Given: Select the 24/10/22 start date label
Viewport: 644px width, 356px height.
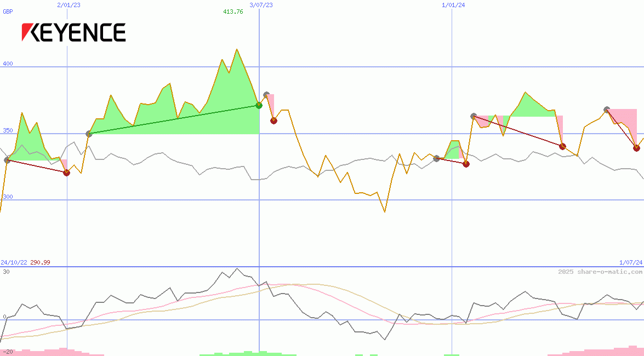Looking at the screenshot, I should pyautogui.click(x=14, y=262).
